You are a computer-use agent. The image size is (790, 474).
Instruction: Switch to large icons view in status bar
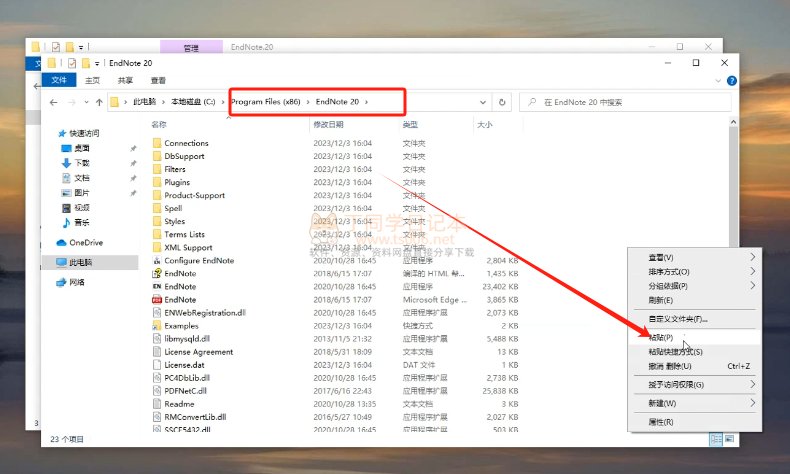(731, 439)
